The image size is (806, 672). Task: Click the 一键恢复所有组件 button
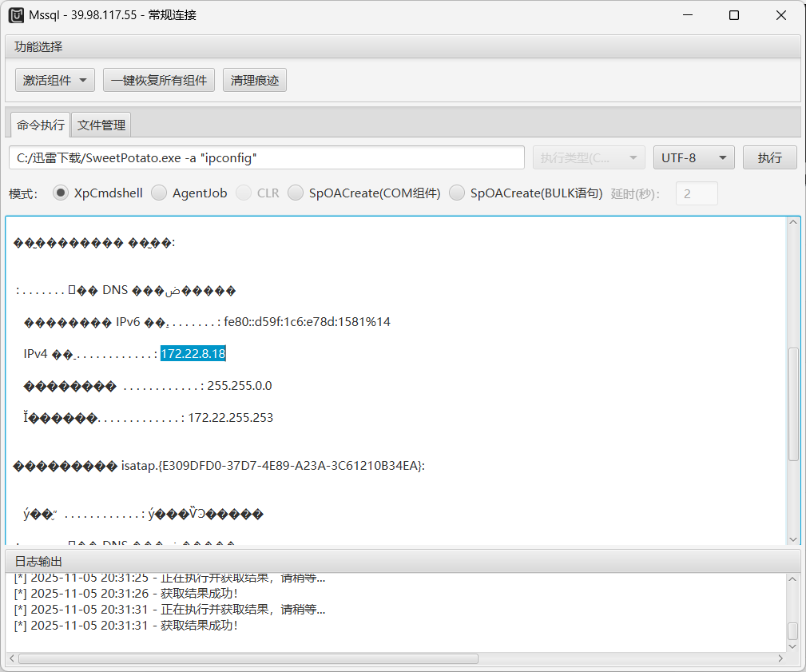click(x=159, y=80)
